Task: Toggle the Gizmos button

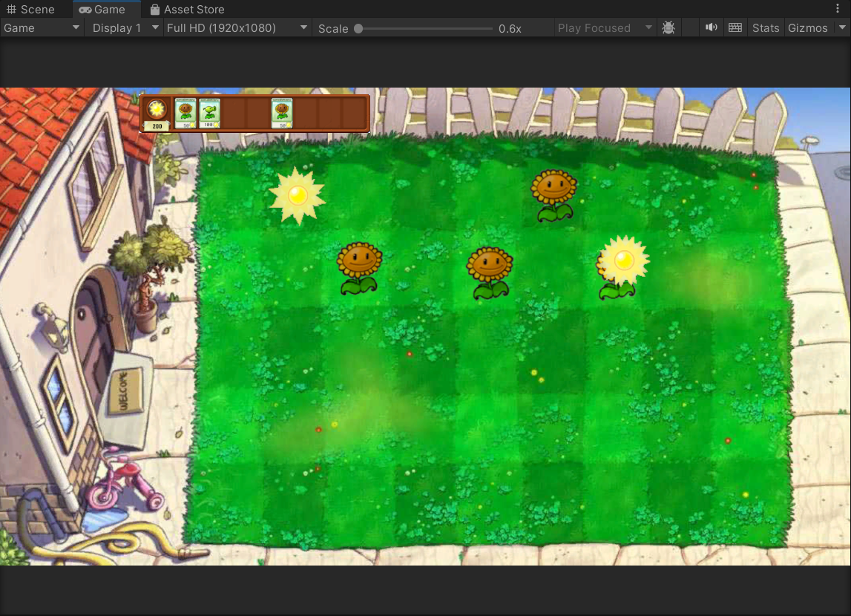Action: 807,28
